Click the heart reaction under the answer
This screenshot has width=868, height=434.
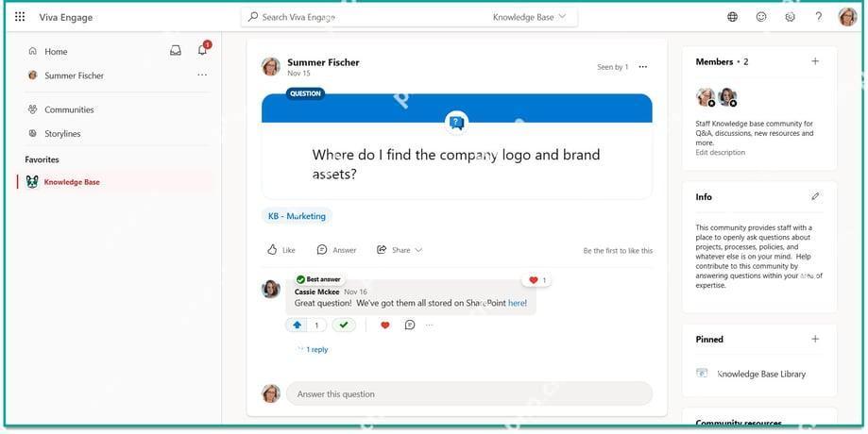coord(385,325)
